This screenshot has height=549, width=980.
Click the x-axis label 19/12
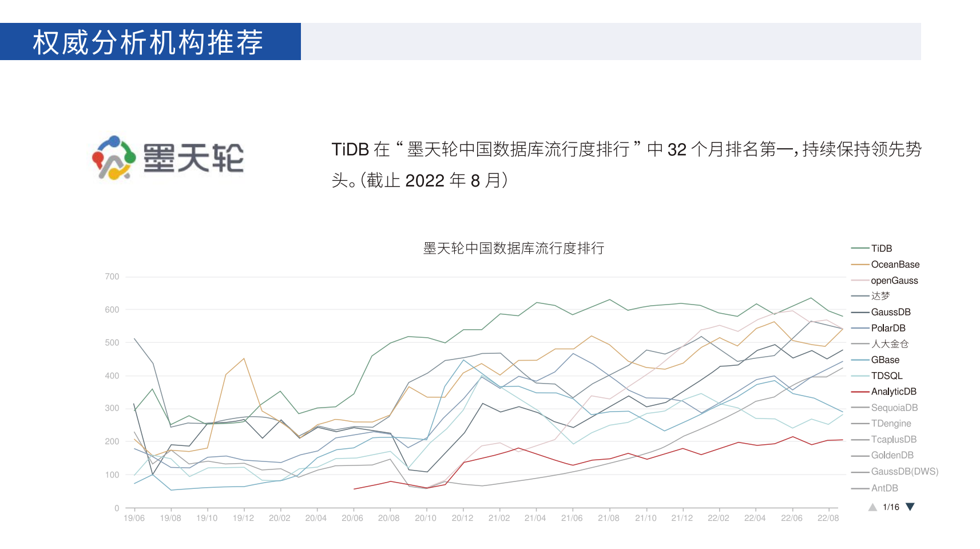244,518
